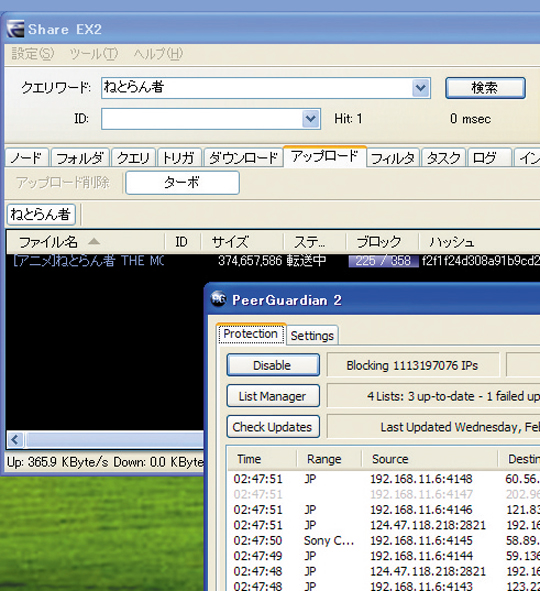Screen dimensions: 540x591
Task: Sort PeerGuardian log by Range column
Action: click(329, 459)
